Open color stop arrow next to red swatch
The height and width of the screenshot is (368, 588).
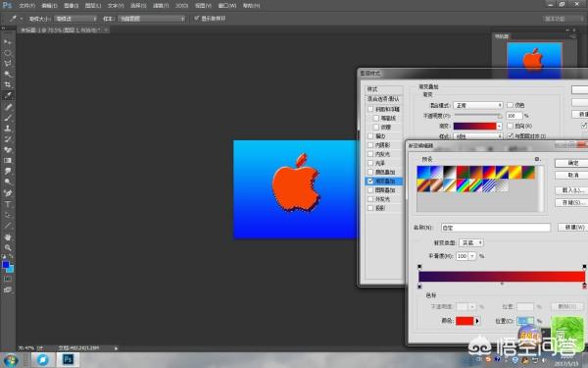[477, 321]
